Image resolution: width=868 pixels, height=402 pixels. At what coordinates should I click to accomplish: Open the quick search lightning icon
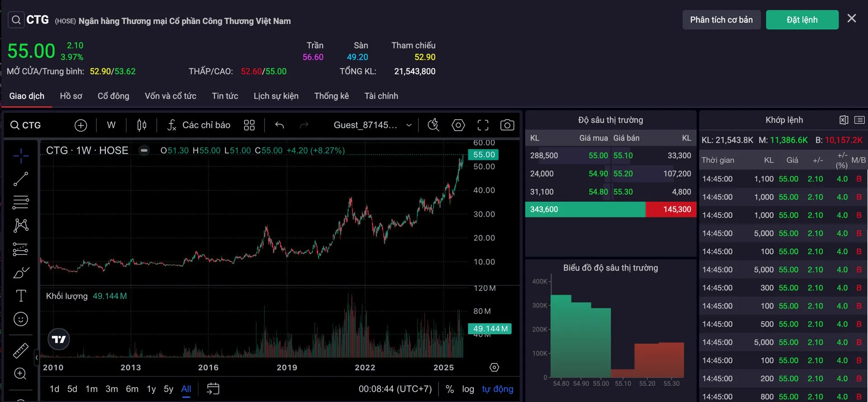point(434,125)
